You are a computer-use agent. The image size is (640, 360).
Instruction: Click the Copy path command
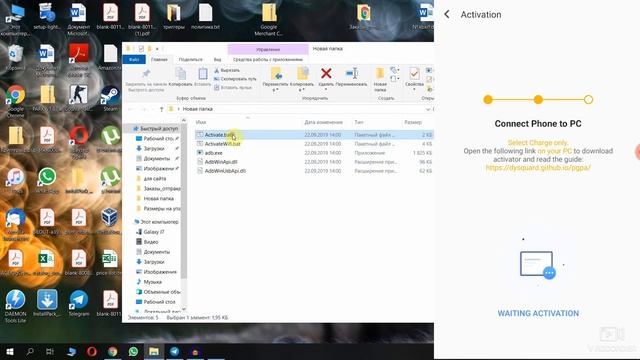(x=235, y=79)
